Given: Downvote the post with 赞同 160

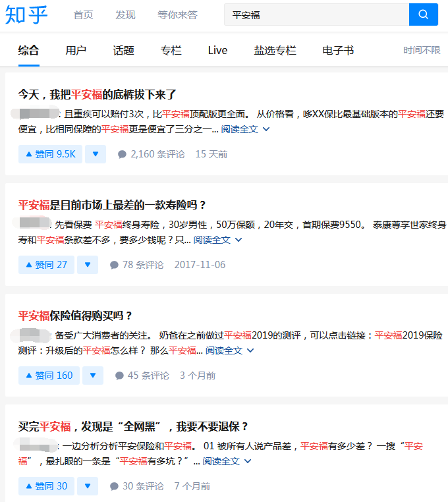Looking at the screenshot, I should click(x=93, y=376).
